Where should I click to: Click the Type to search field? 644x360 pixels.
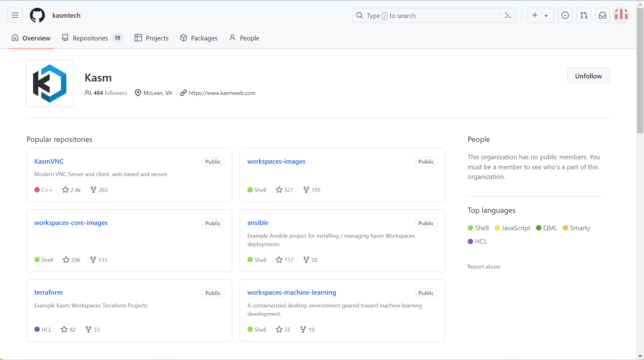coord(427,16)
